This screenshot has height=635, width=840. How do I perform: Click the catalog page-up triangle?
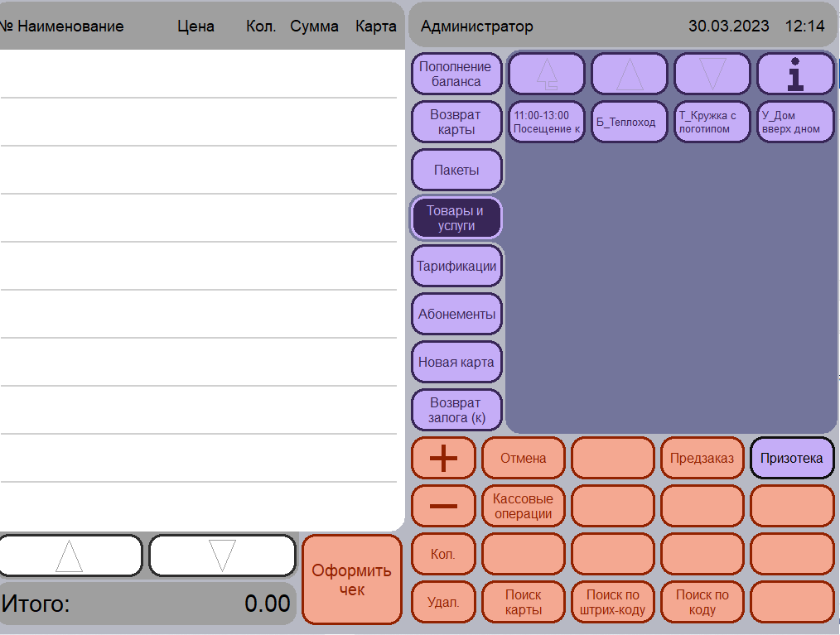(x=630, y=74)
